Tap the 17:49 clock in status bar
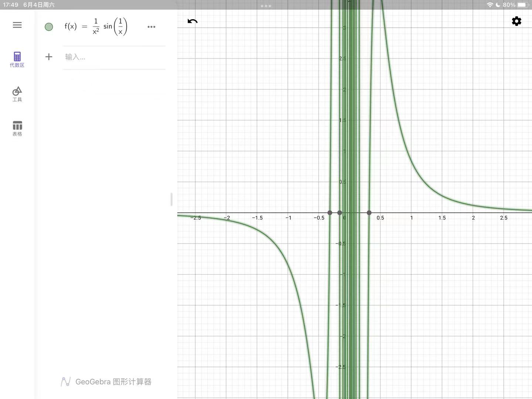 pyautogui.click(x=11, y=5)
